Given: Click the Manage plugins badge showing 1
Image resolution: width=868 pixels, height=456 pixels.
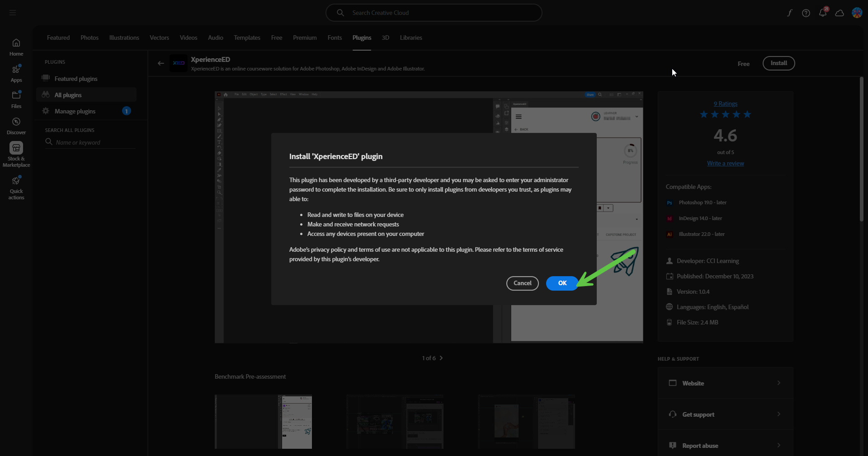Looking at the screenshot, I should click(127, 111).
